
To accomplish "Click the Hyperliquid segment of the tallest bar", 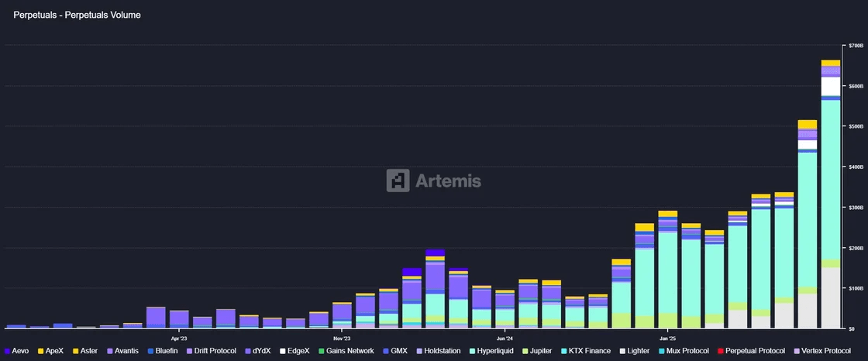I will [830, 180].
